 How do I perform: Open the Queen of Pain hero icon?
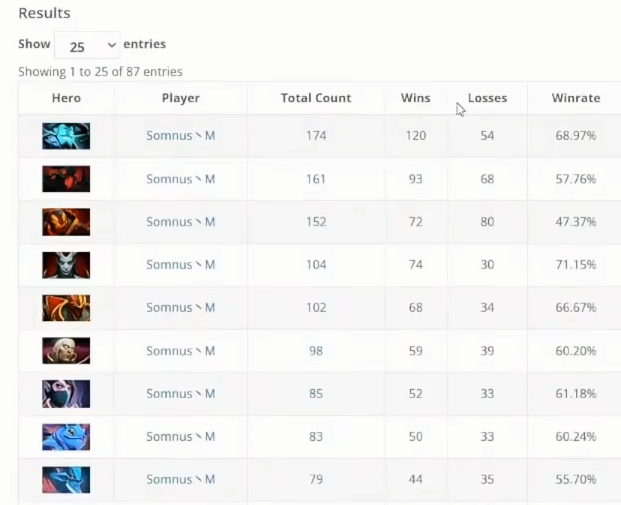tap(66, 265)
